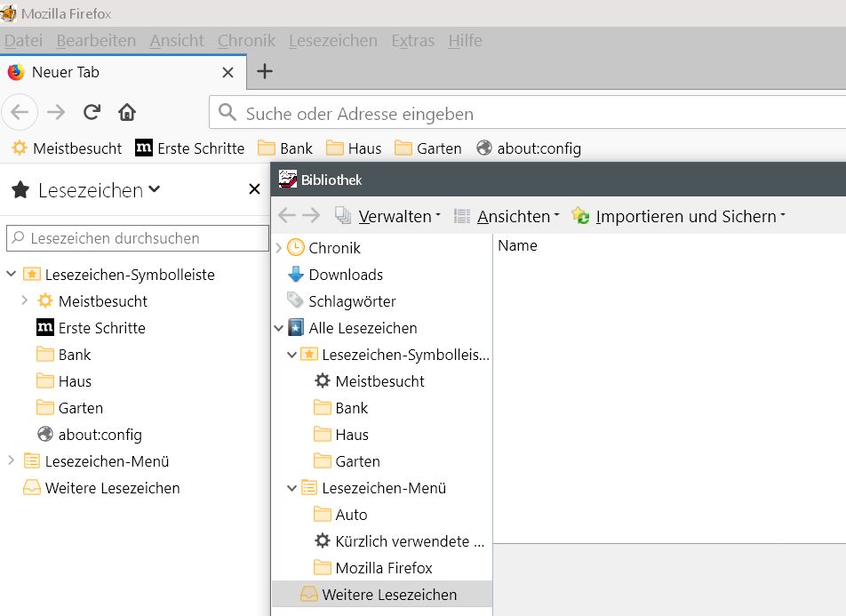The image size is (846, 616).
Task: Open the Hilfe menu
Action: [x=465, y=41]
